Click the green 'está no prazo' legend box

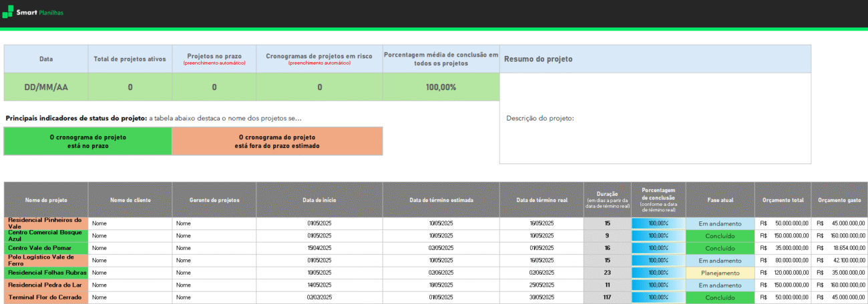87,141
